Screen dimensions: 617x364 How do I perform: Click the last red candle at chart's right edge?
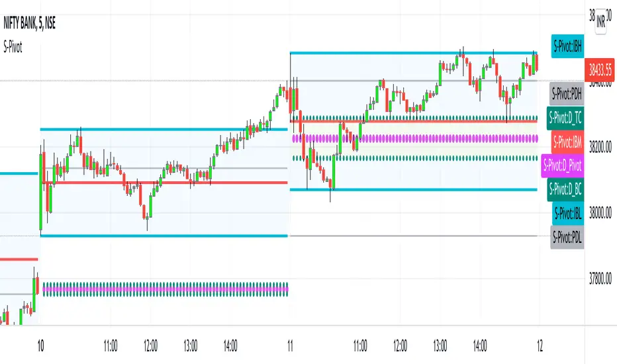[x=535, y=63]
